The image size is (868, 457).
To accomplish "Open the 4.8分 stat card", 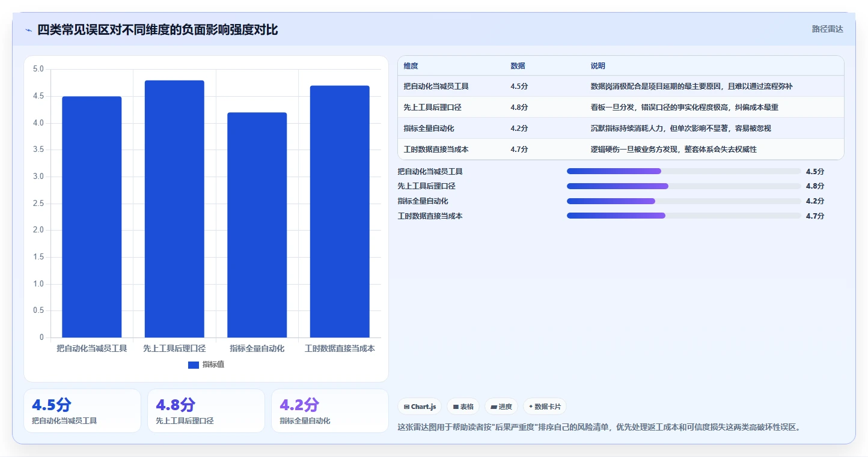I will (x=206, y=411).
